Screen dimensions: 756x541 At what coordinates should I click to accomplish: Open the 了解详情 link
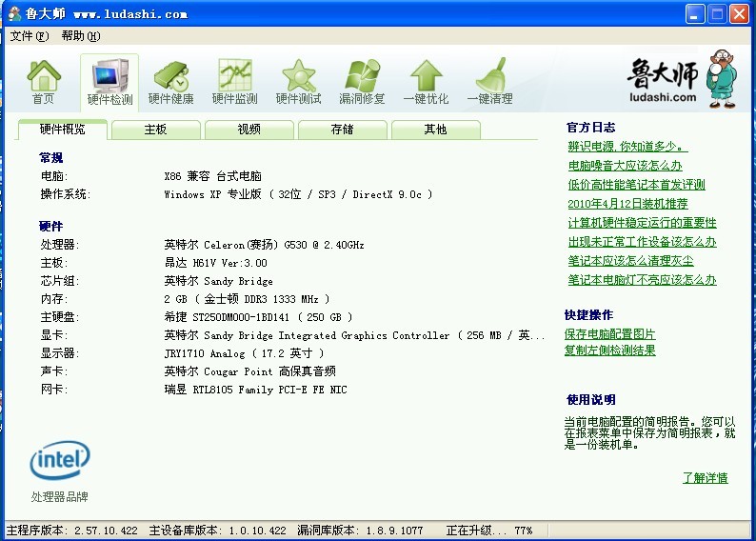(x=705, y=478)
